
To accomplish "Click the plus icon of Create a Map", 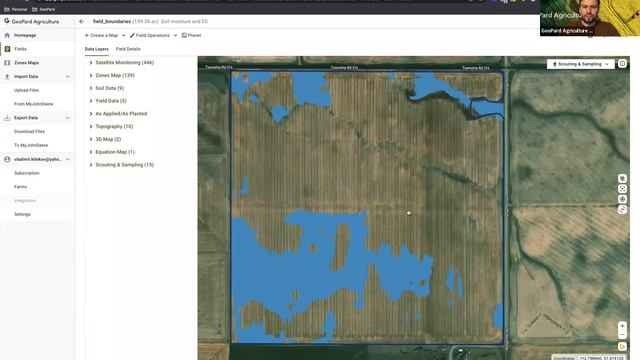I will click(87, 36).
